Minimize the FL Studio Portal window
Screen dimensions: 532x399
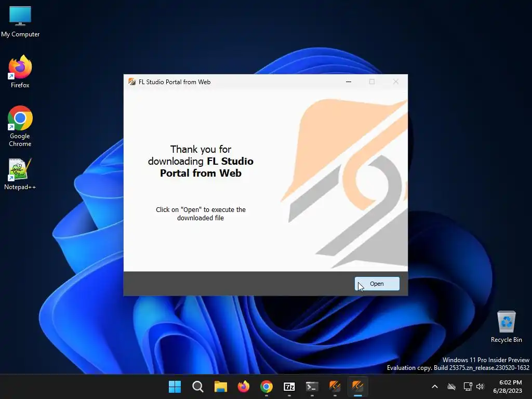(349, 82)
